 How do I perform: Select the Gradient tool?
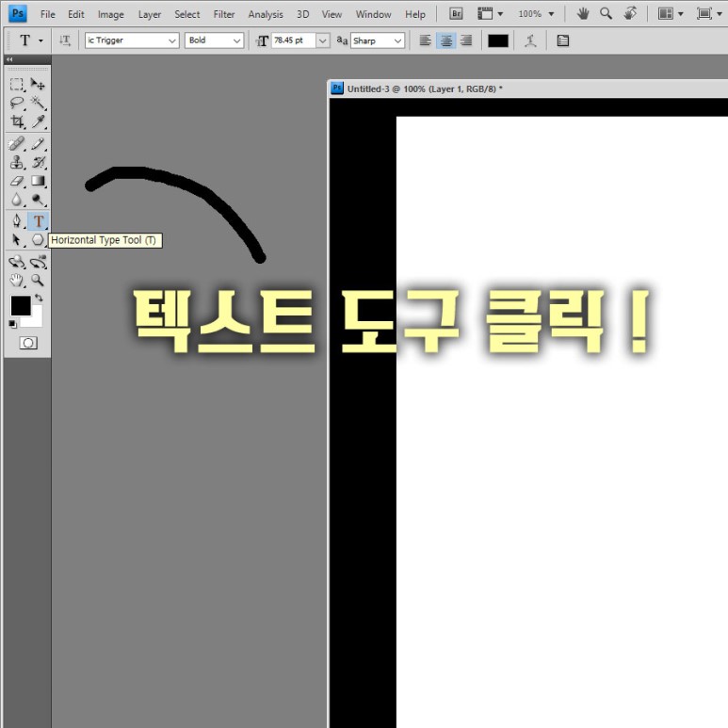coord(39,182)
